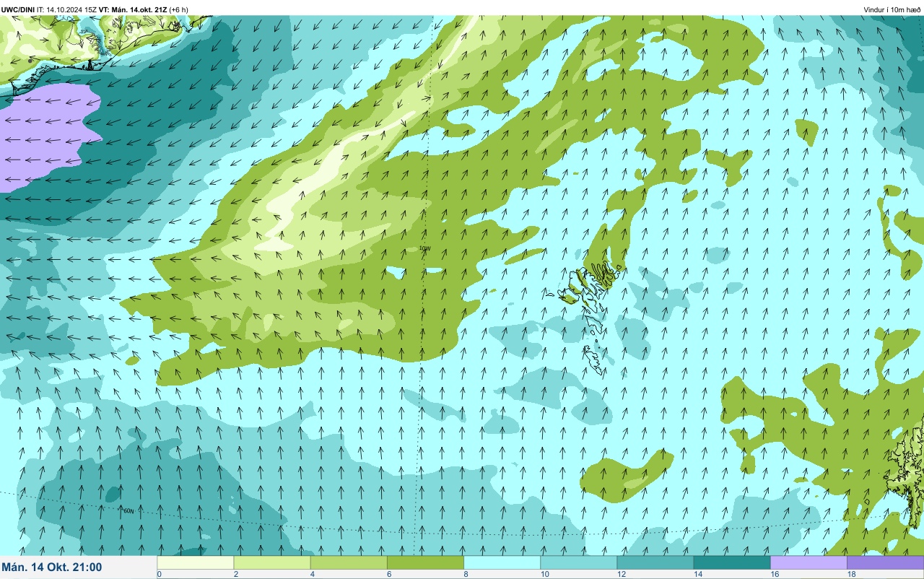Click the legend value '0'
The width and height of the screenshot is (924, 579).
(160, 574)
